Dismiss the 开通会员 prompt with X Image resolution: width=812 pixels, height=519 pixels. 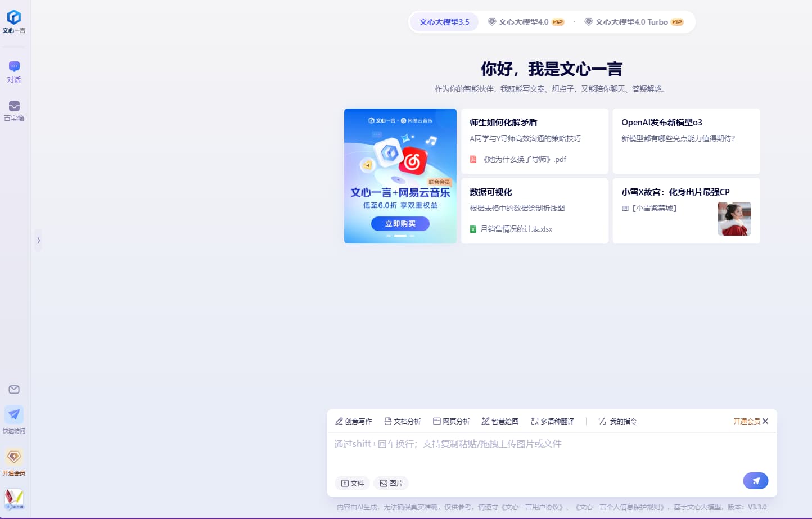pos(765,421)
